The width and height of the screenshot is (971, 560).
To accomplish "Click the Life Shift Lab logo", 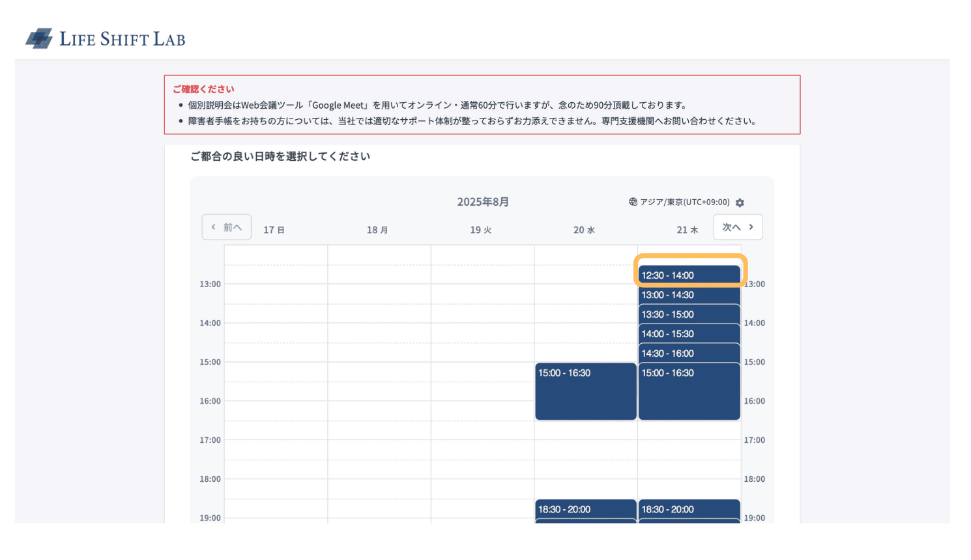I will [x=105, y=38].
